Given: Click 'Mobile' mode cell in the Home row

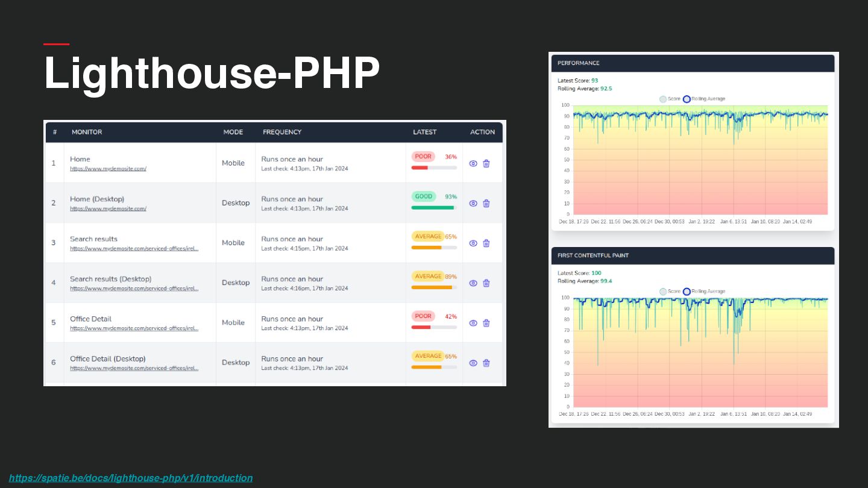Looking at the screenshot, I should [233, 163].
